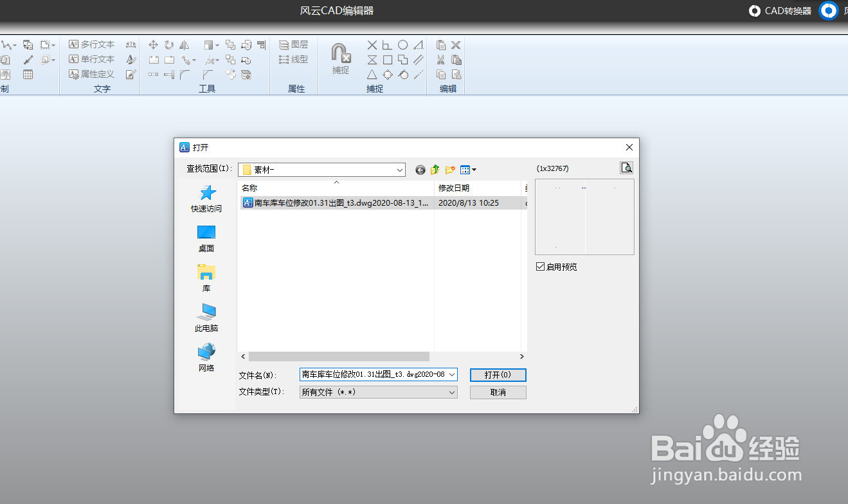Click the CAD转换器 converter link
Viewport: 848px width, 504px height.
[780, 11]
